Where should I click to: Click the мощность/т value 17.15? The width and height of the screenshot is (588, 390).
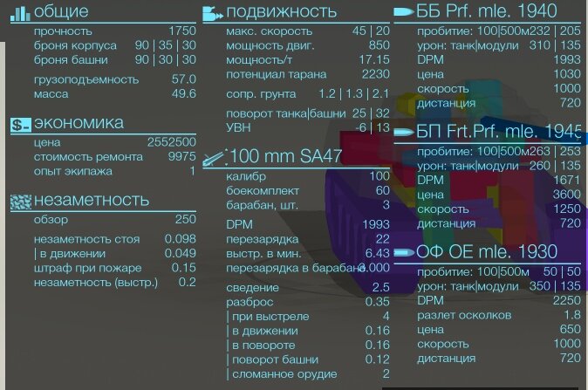(x=374, y=59)
